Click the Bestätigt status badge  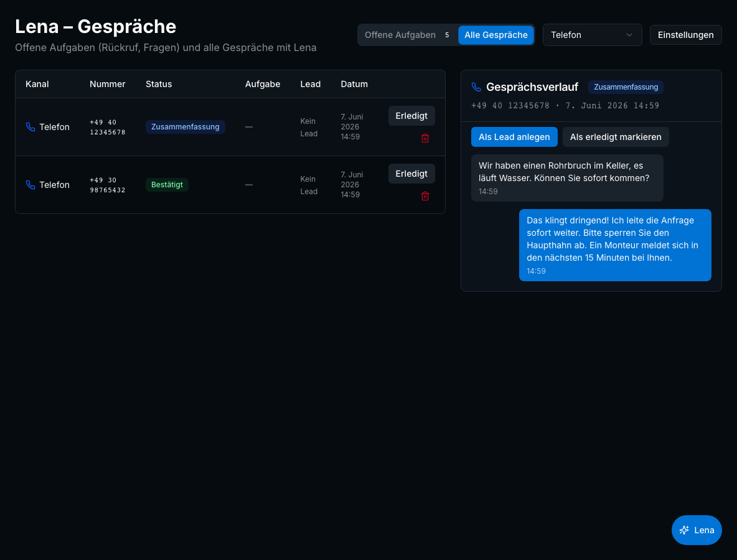(167, 185)
